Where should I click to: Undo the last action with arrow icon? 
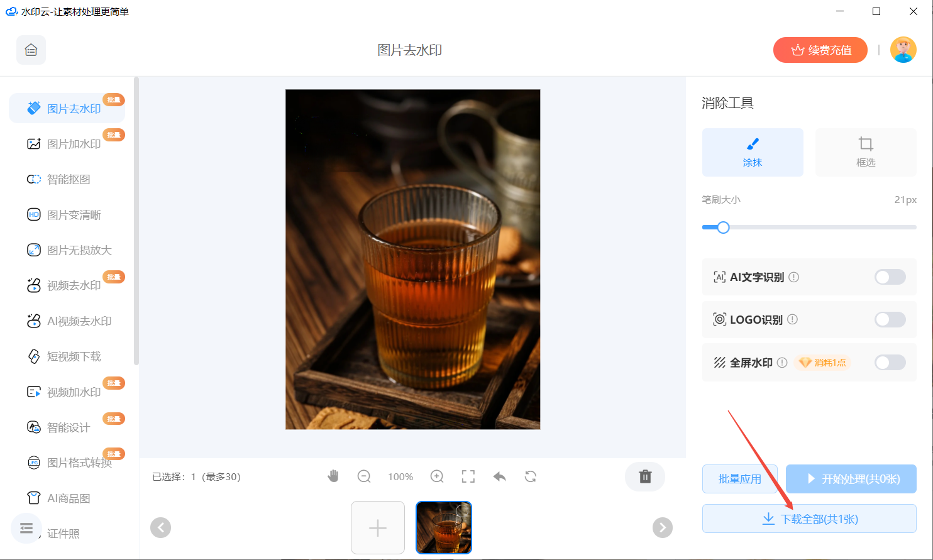coord(500,476)
